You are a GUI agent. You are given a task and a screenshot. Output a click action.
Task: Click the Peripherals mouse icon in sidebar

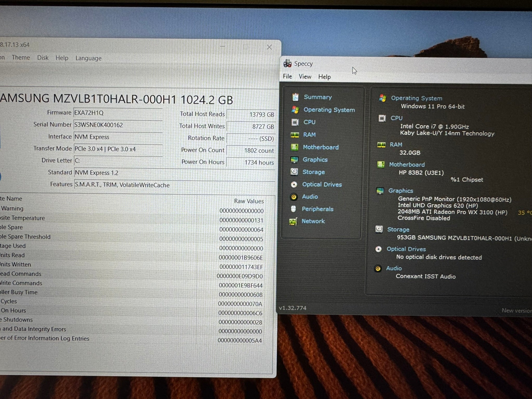point(293,209)
